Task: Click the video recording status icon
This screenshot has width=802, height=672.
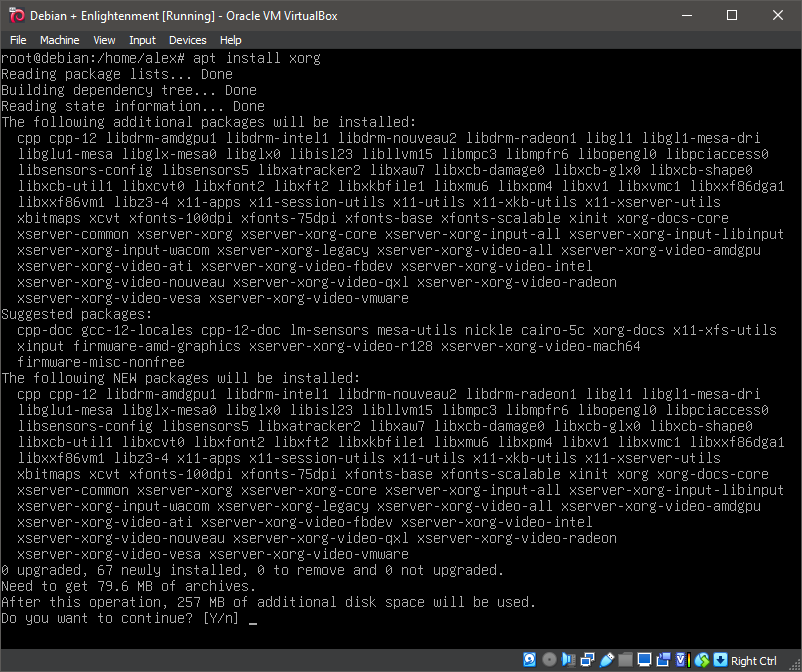Action: [x=663, y=660]
